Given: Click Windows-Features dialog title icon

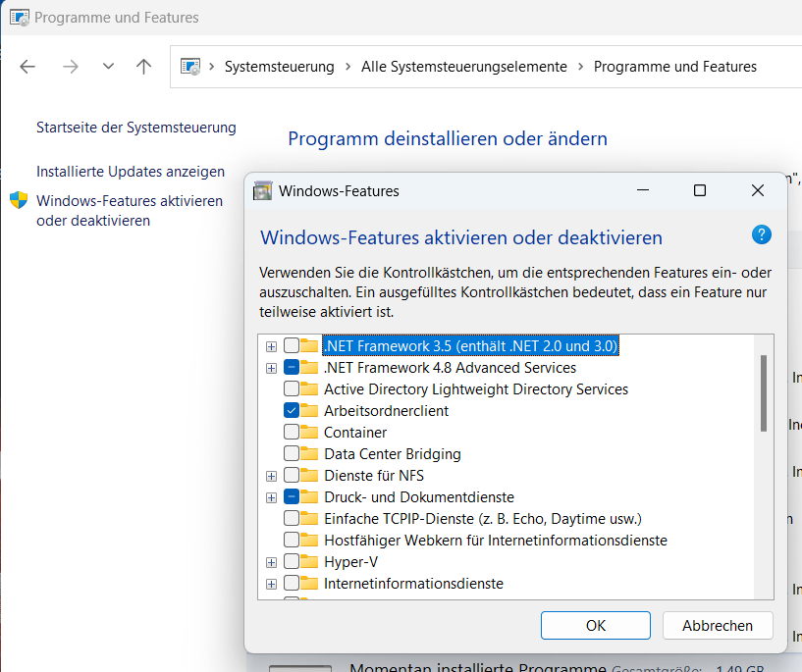Looking at the screenshot, I should 262,190.
